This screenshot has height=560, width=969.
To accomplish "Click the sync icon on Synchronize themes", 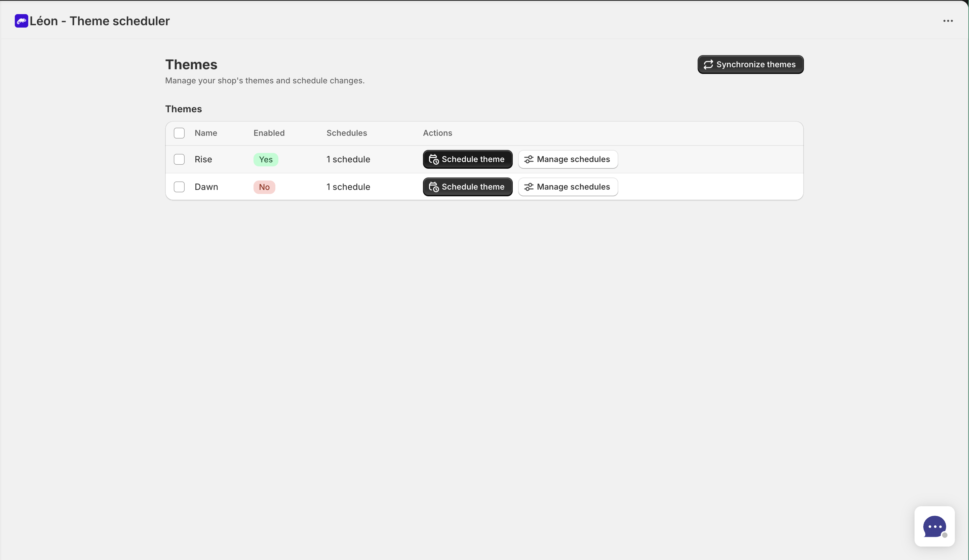I will (708, 64).
